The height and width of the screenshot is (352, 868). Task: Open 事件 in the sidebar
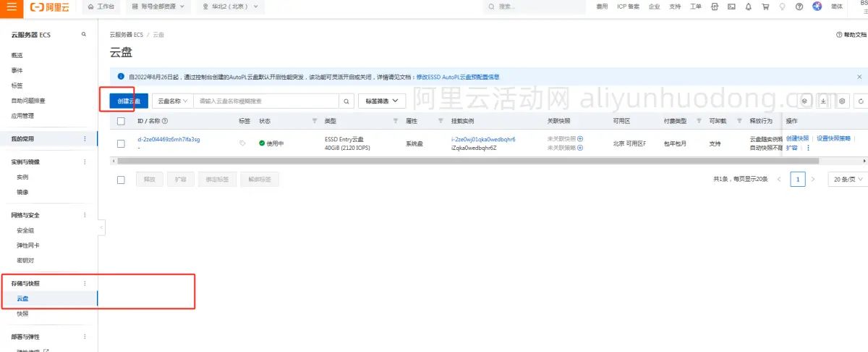(17, 70)
